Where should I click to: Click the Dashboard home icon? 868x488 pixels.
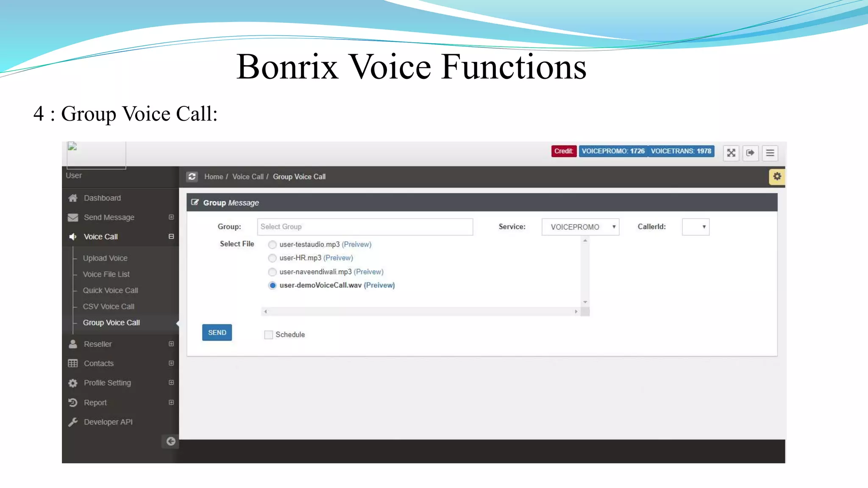pyautogui.click(x=73, y=198)
